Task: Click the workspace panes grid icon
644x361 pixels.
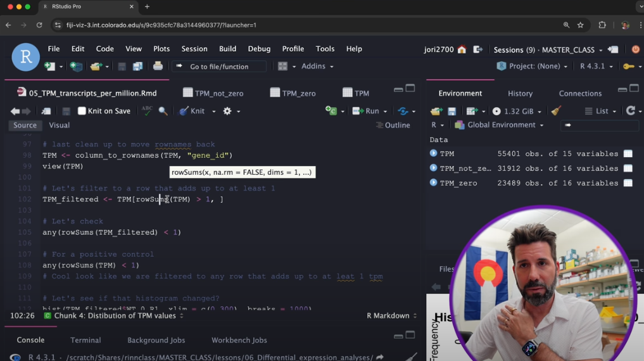Action: click(282, 66)
